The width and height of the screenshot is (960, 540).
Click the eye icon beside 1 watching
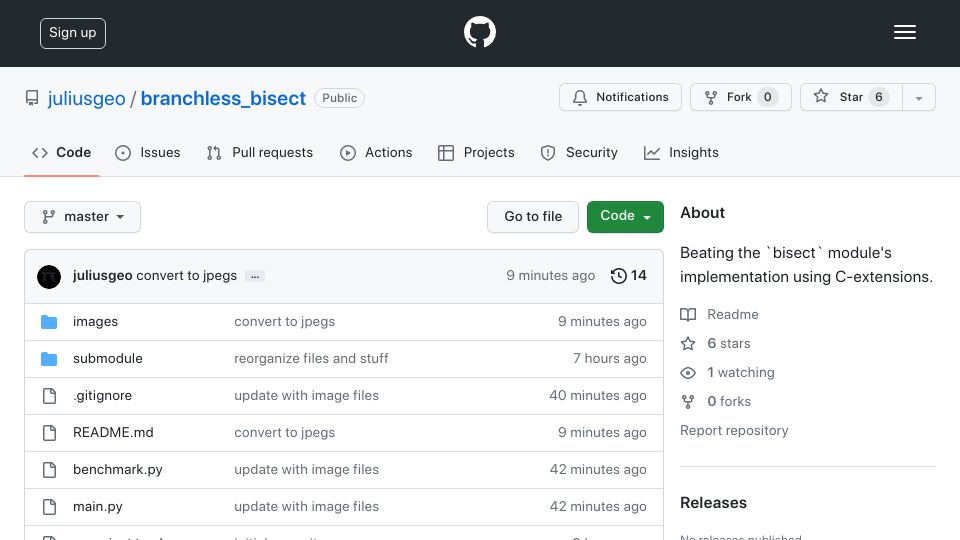click(x=688, y=373)
